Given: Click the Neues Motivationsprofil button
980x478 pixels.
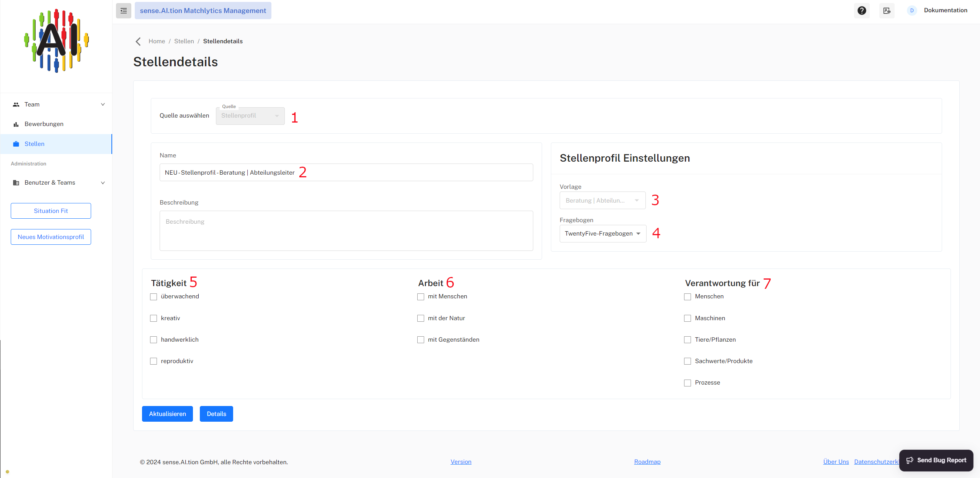Looking at the screenshot, I should click(51, 237).
